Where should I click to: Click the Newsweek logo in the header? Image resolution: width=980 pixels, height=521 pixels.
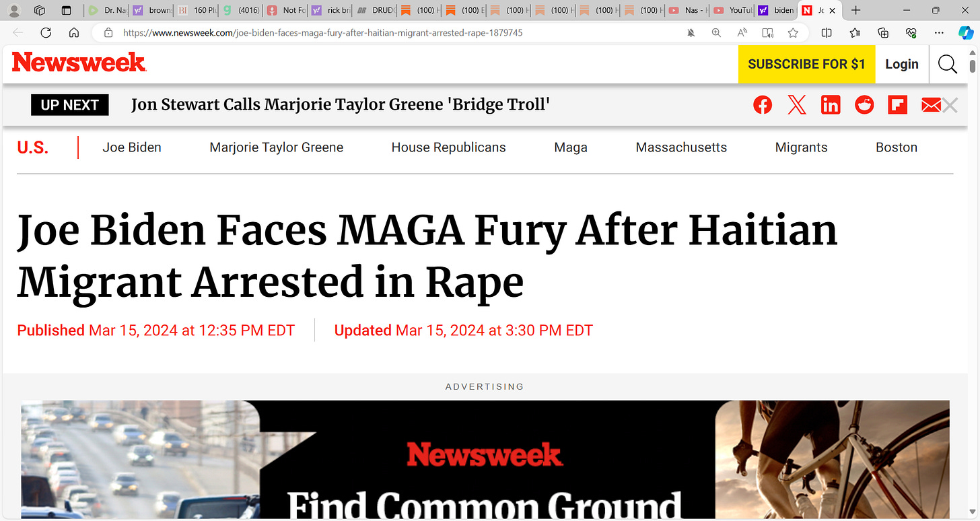point(78,63)
